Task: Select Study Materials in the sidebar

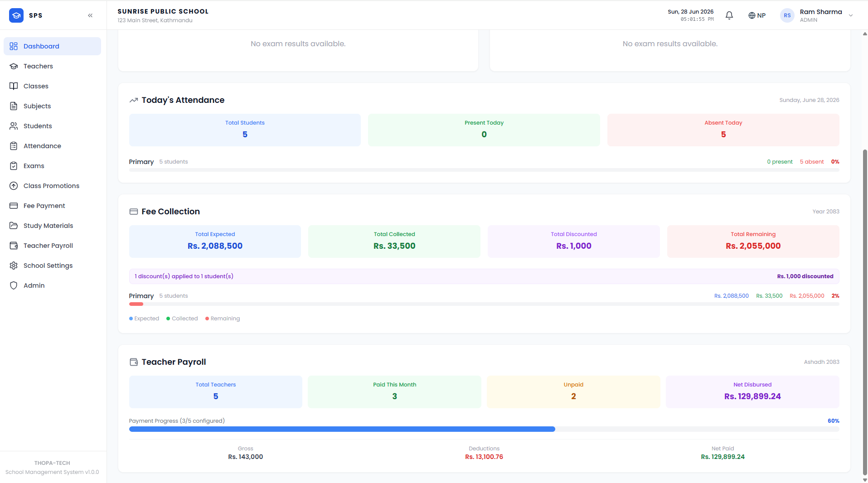Action: pos(52,226)
